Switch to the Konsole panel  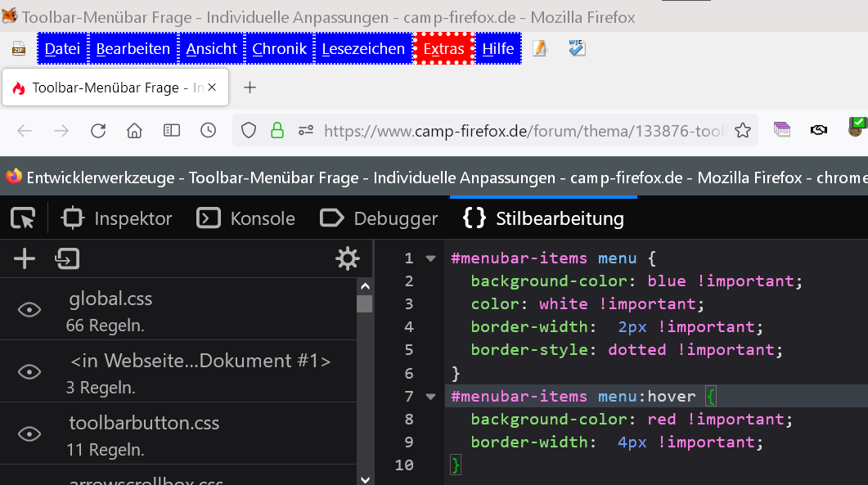coord(245,218)
